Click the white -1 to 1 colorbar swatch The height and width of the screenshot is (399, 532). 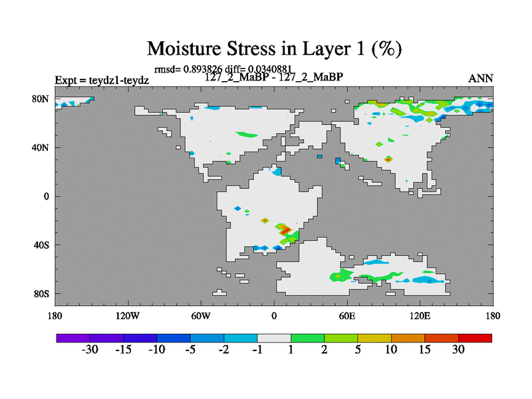click(273, 338)
